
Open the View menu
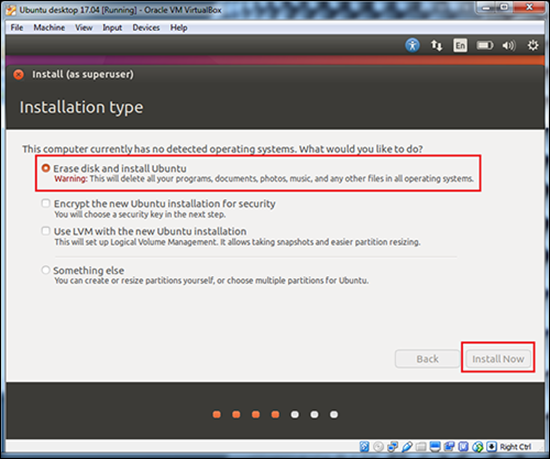pyautogui.click(x=84, y=27)
